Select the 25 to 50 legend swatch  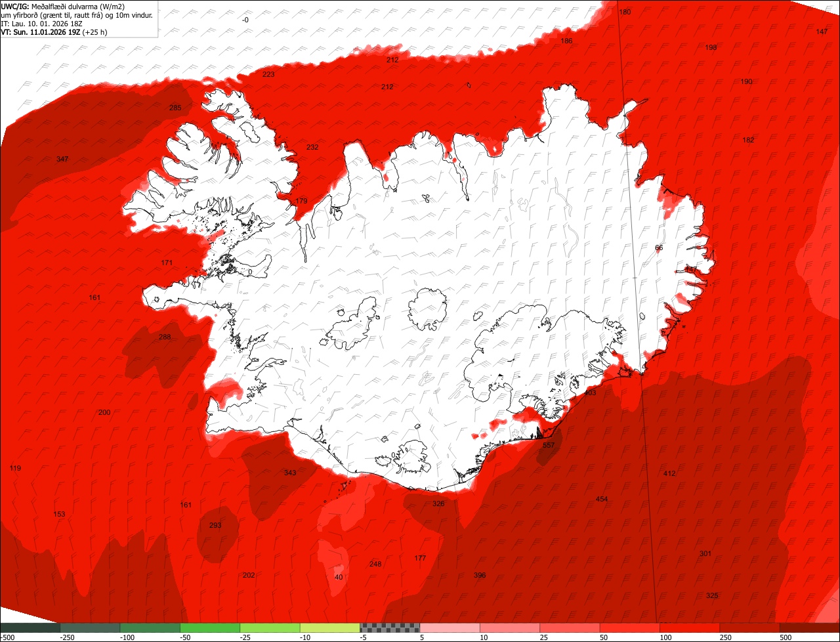coord(570,628)
